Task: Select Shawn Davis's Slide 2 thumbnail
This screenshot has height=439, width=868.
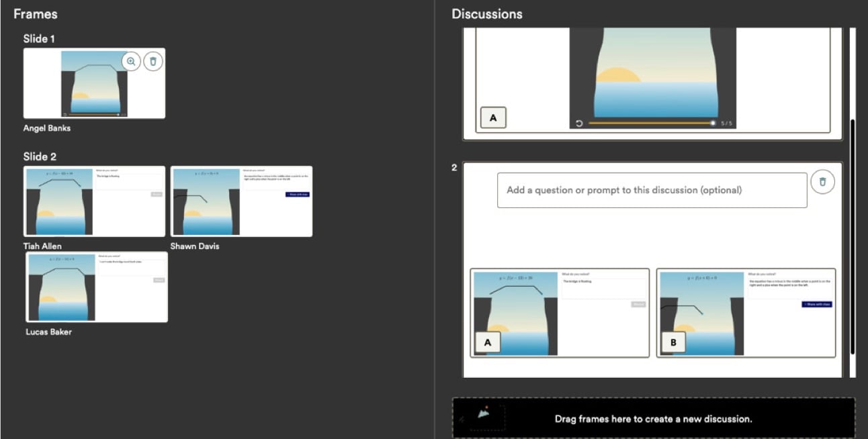Action: point(241,201)
